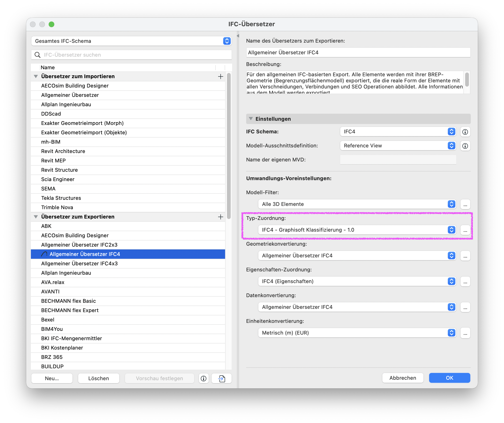Click the import translator file icon
504x423 pixels.
(222, 378)
